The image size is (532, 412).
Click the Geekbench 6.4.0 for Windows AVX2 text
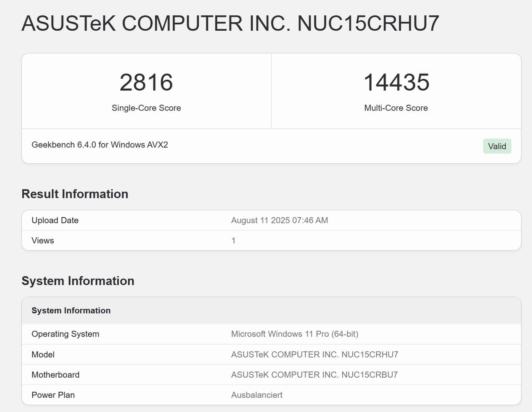tap(100, 145)
